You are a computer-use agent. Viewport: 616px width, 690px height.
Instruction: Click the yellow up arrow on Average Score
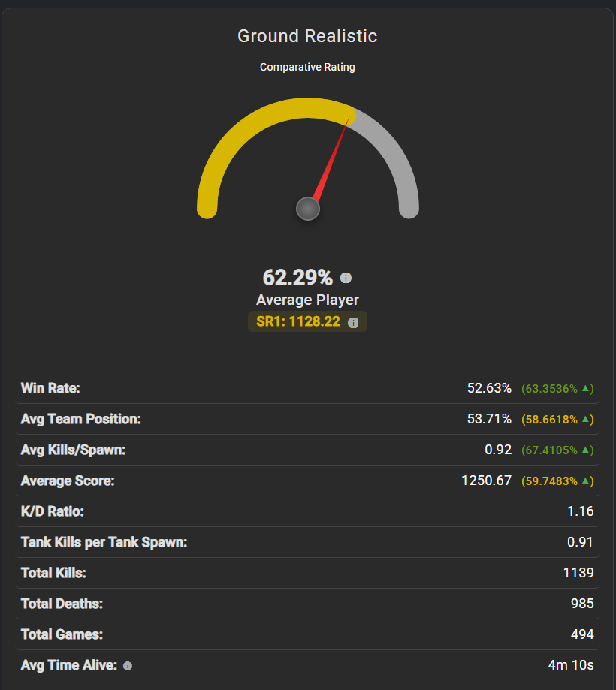tap(587, 481)
